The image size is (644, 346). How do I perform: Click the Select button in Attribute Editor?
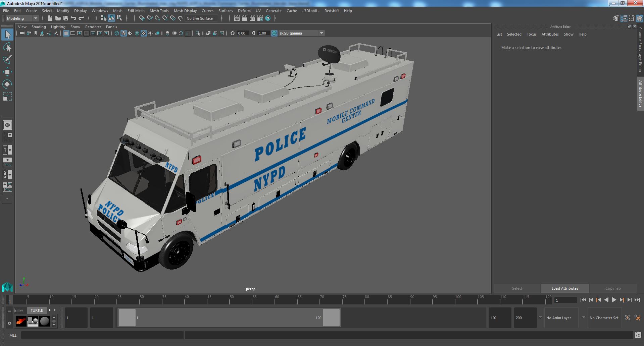tap(517, 288)
